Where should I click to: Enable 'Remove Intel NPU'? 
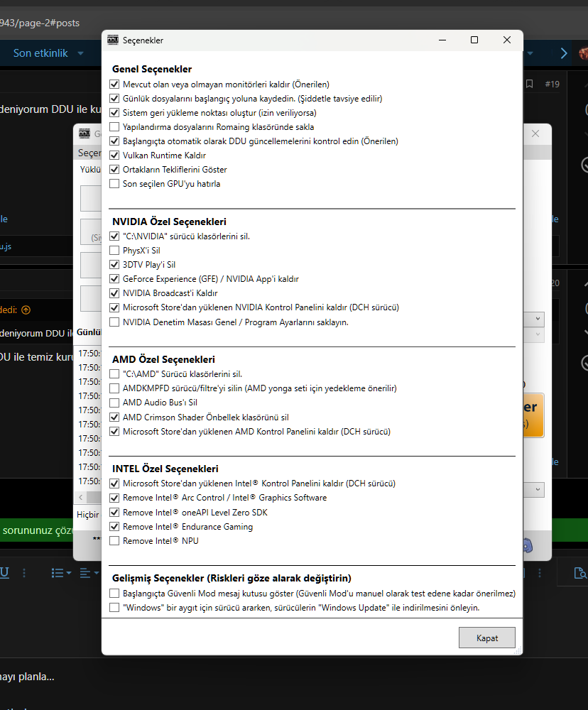tap(114, 540)
